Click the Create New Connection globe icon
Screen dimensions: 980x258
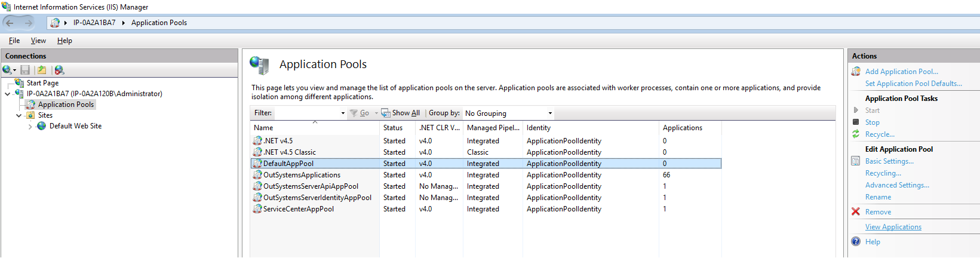click(x=7, y=70)
